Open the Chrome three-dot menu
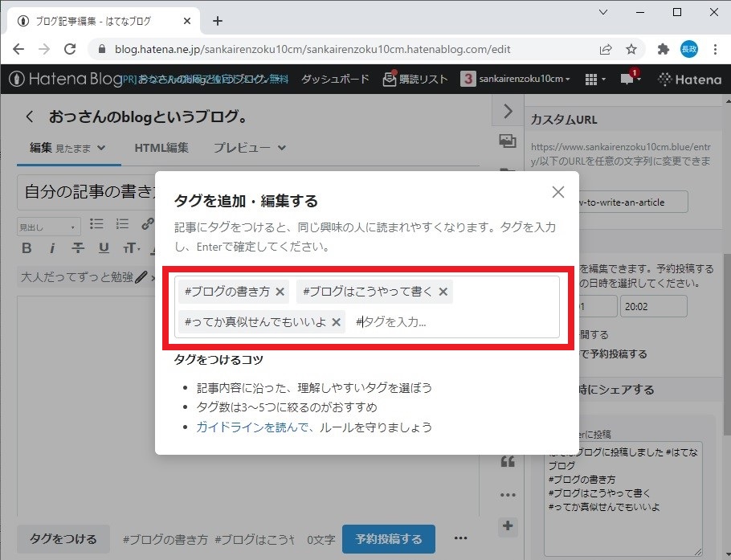The image size is (731, 560). (715, 49)
